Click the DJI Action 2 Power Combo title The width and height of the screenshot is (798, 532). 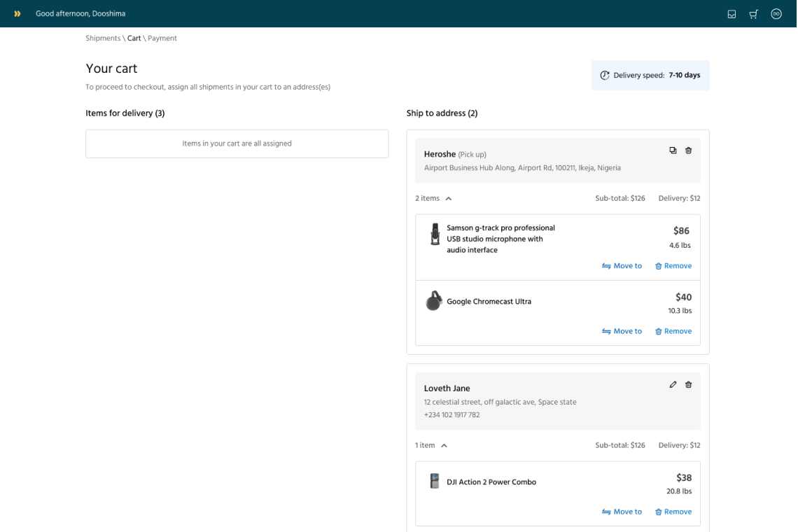point(491,482)
